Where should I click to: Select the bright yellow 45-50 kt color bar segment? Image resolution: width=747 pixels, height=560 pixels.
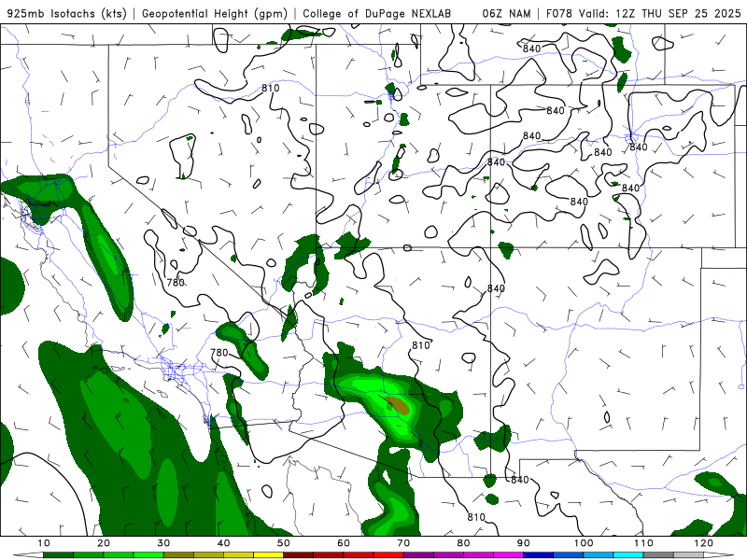(268, 555)
